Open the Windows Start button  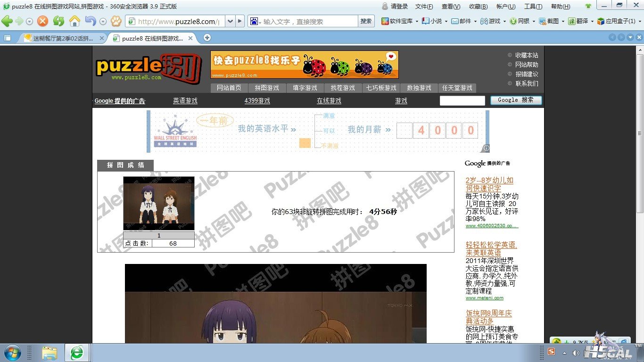tap(12, 353)
